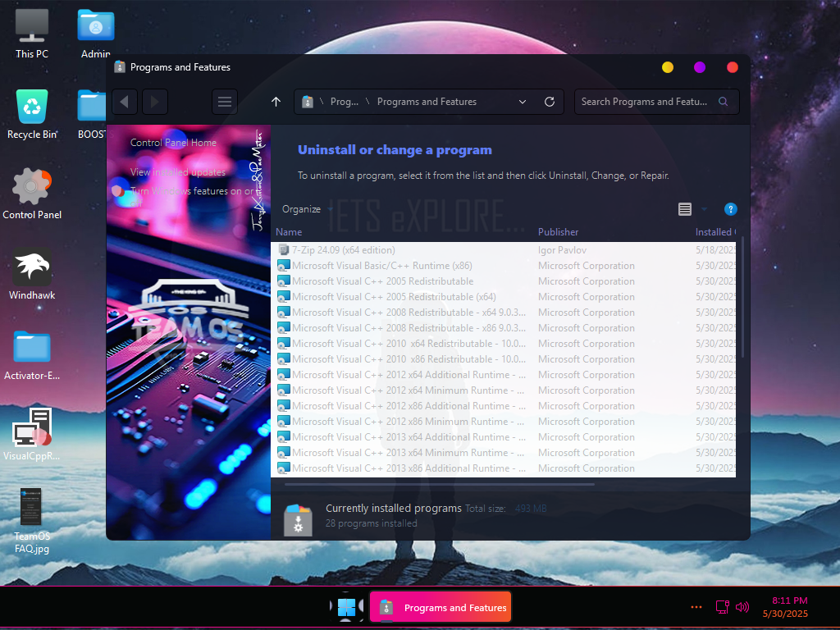Expand the address bar history dropdown

tap(523, 102)
